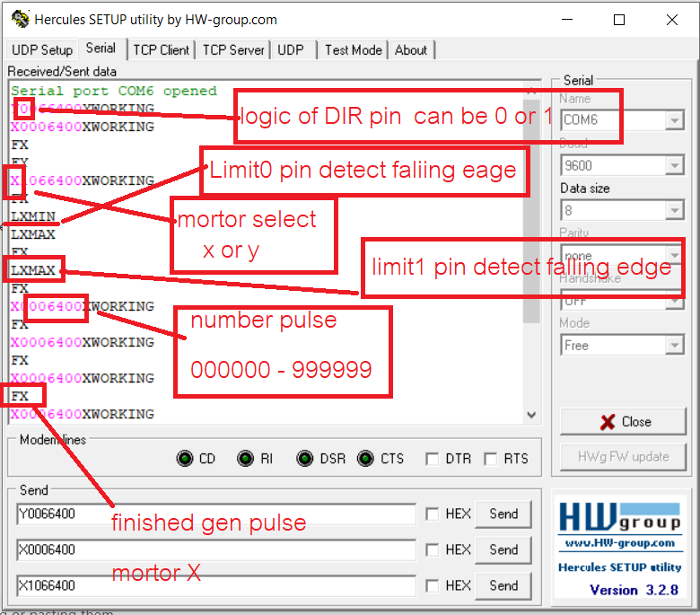Click the Y0066400 send input field
This screenshot has width=700, height=615.
(216, 514)
